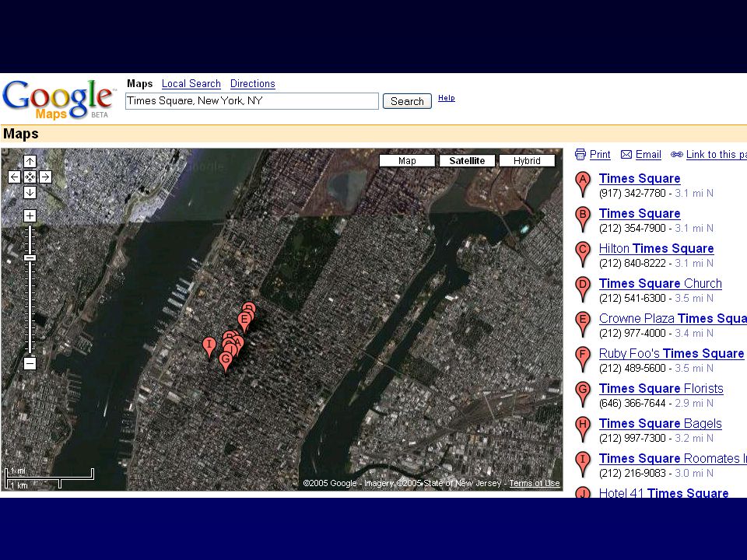Viewport: 747px width, 560px height.
Task: Pan the map left with the arrow
Action: click(x=14, y=177)
